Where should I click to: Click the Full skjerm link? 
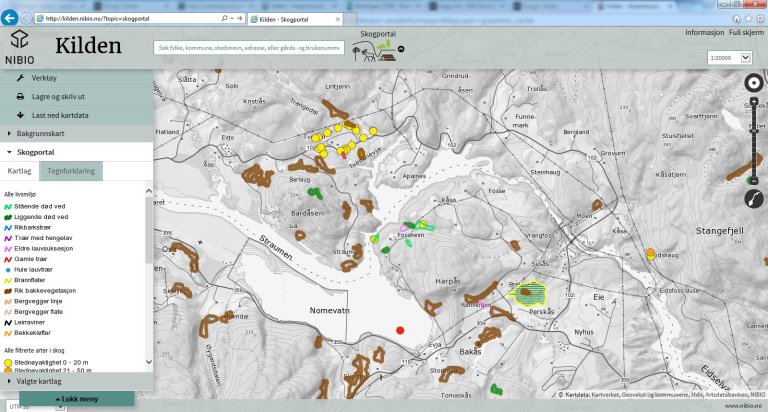(746, 32)
